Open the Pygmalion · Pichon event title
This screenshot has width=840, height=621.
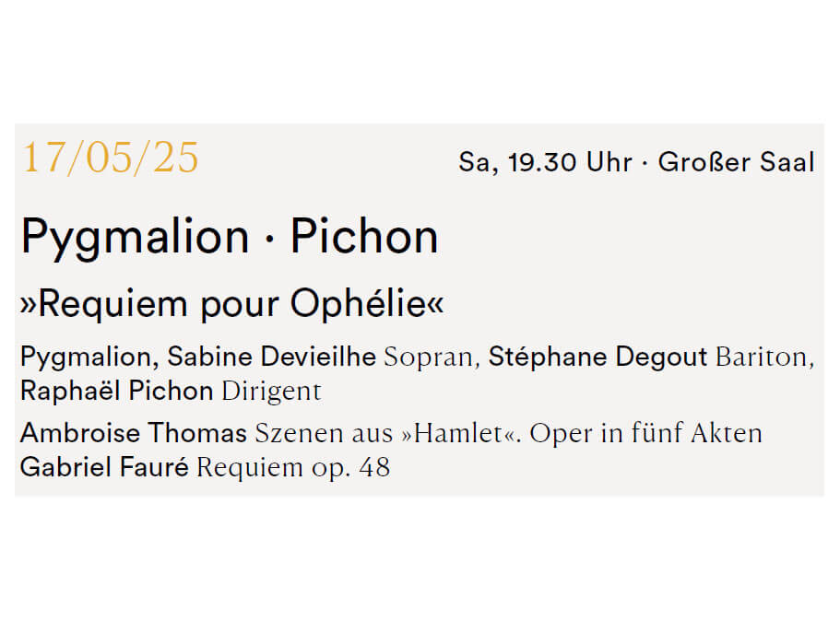pos(230,239)
